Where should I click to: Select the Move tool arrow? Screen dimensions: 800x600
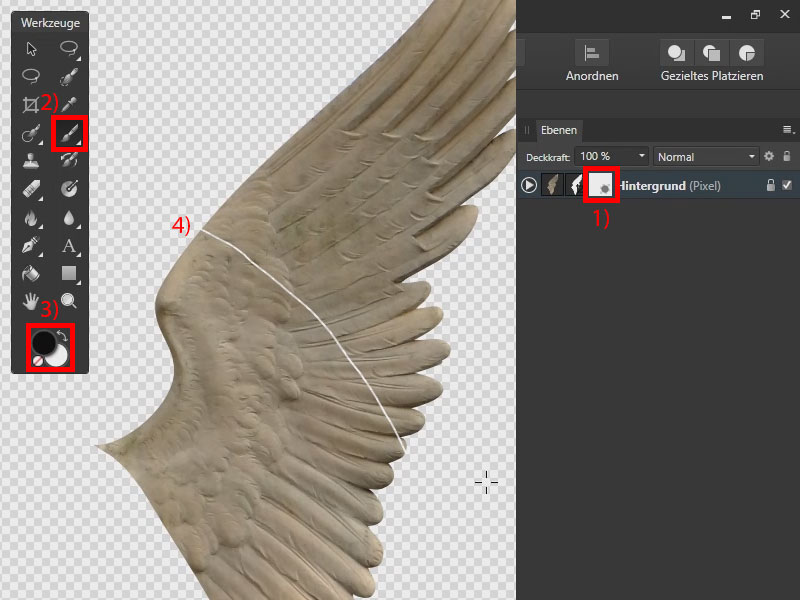[x=31, y=49]
